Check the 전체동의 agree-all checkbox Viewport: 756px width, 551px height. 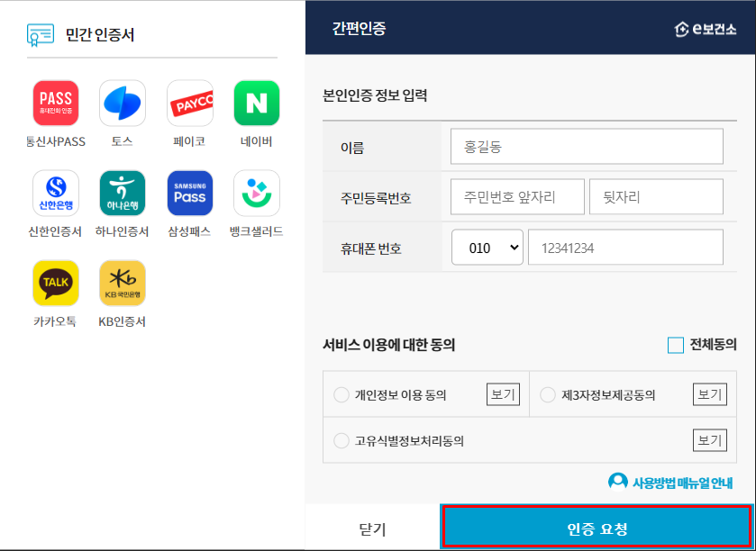point(676,346)
